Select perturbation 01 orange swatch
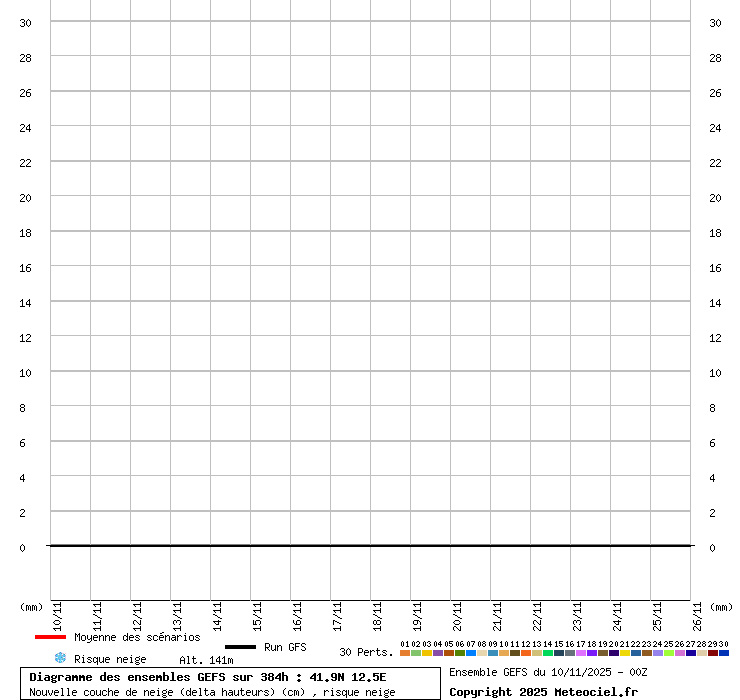Screen dimensions: 740x700 point(405,653)
